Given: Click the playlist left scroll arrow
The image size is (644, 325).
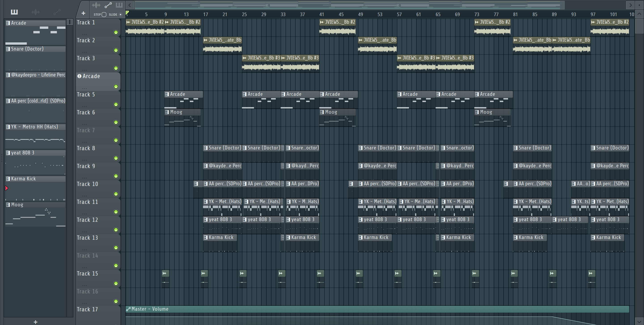Looking at the screenshot, I should pos(129,5).
